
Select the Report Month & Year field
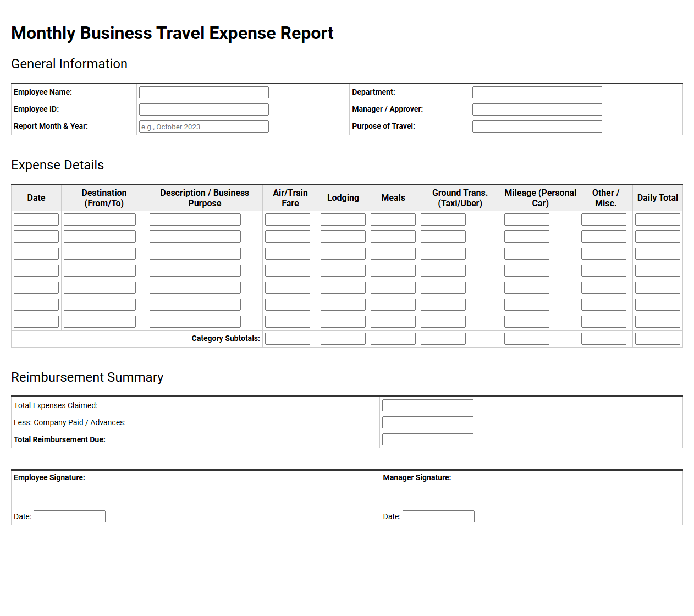[x=204, y=127]
